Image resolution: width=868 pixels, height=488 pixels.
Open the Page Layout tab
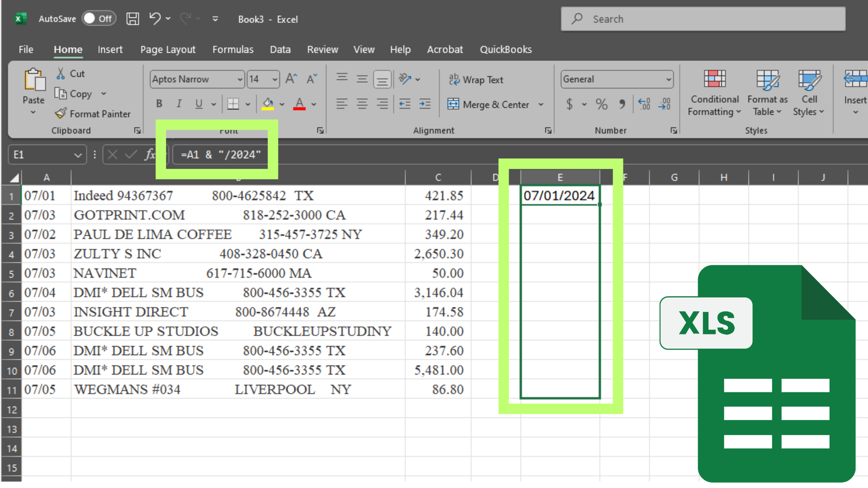[x=168, y=50]
